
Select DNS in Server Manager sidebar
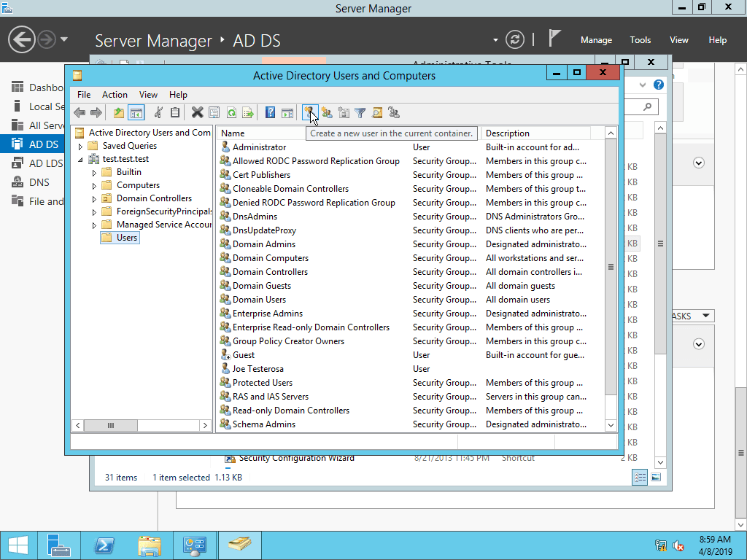coord(32,182)
